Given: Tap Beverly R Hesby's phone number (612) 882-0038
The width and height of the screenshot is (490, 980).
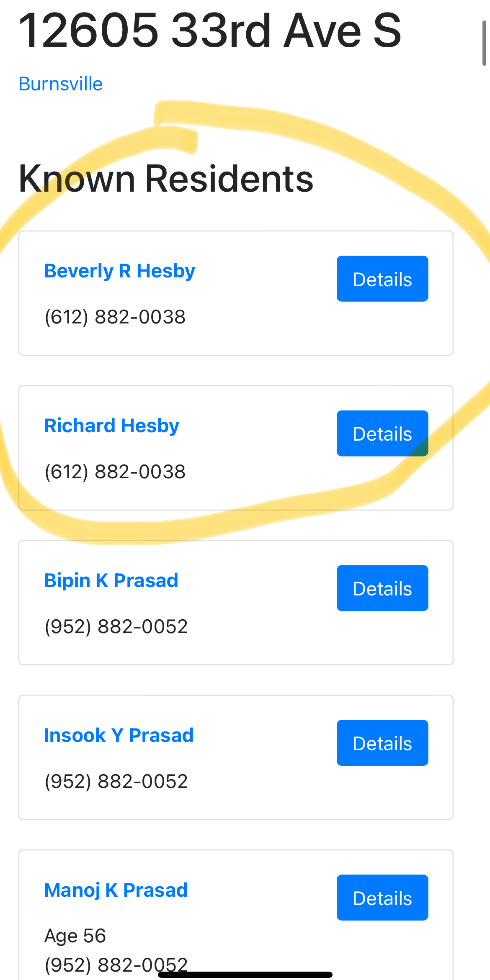Looking at the screenshot, I should [x=115, y=317].
